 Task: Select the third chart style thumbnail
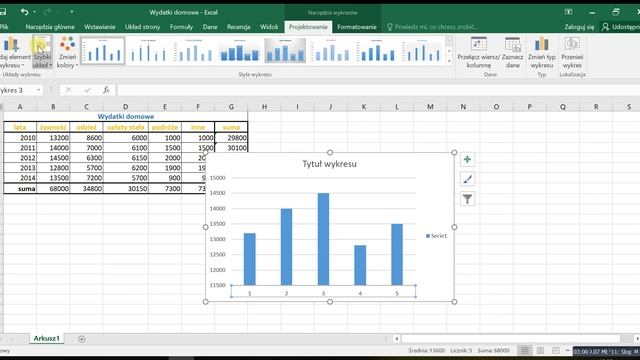[194, 51]
